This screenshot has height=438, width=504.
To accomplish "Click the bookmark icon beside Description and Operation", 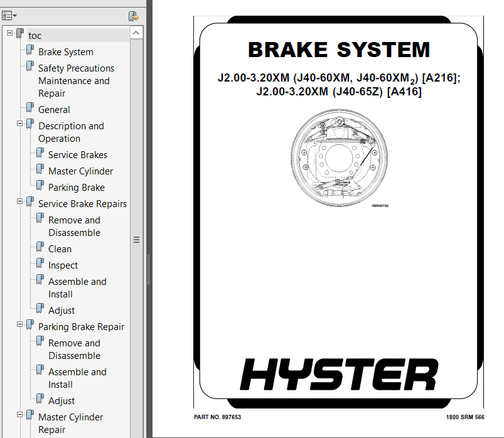I will (30, 124).
